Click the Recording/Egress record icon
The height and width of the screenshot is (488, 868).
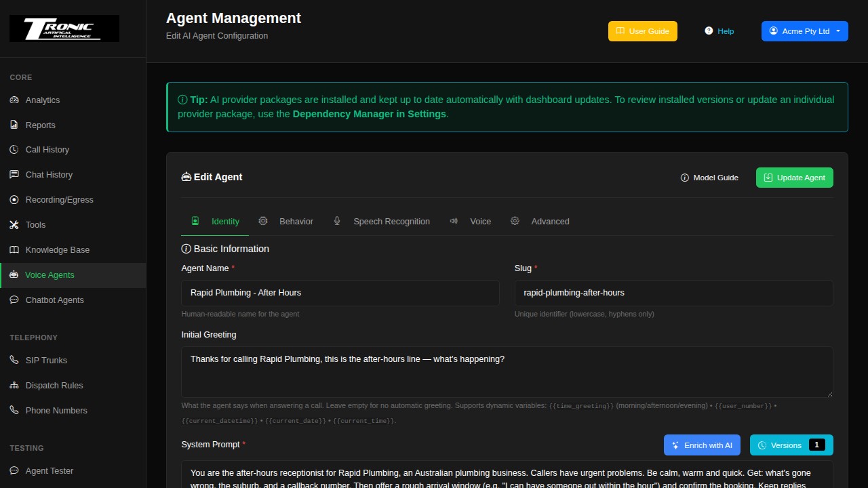(x=14, y=200)
